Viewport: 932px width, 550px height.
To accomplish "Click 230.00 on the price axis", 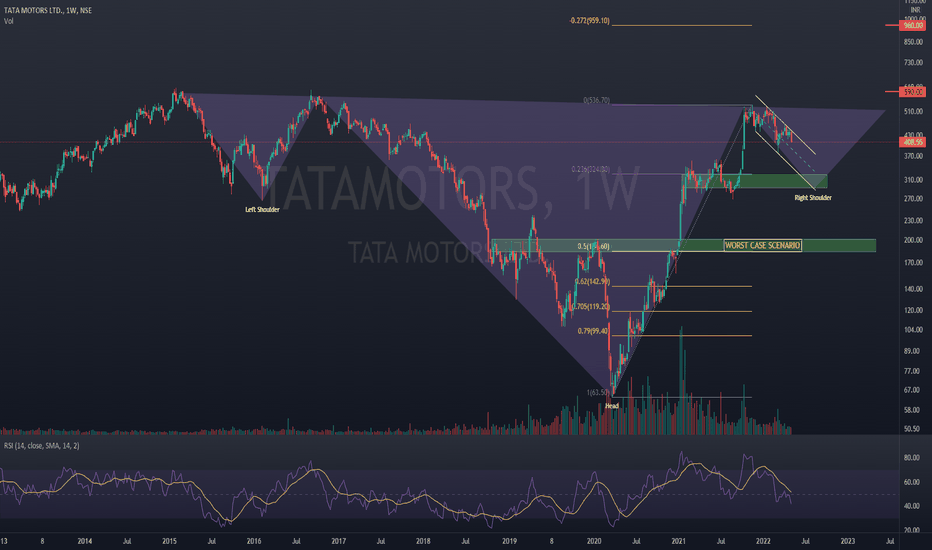I will pos(913,221).
